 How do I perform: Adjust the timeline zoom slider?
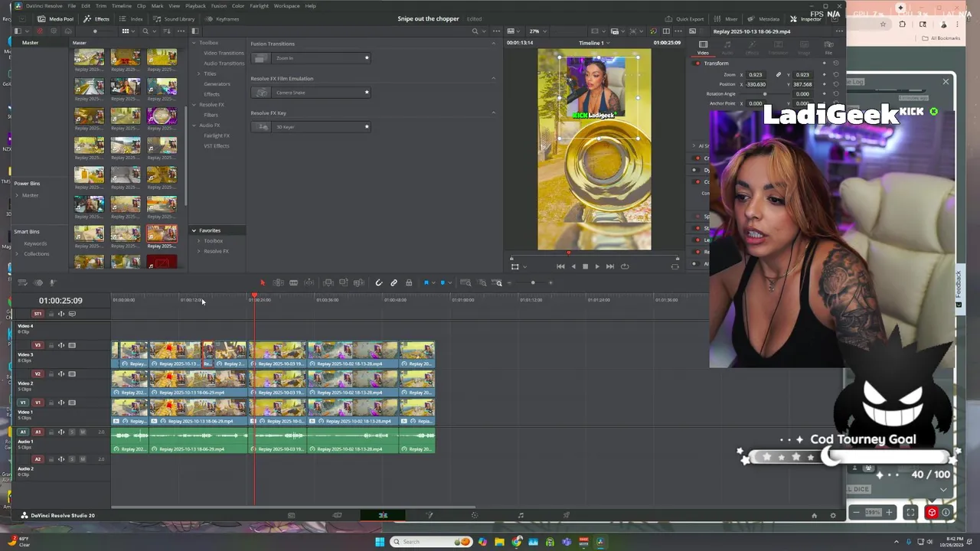point(533,283)
